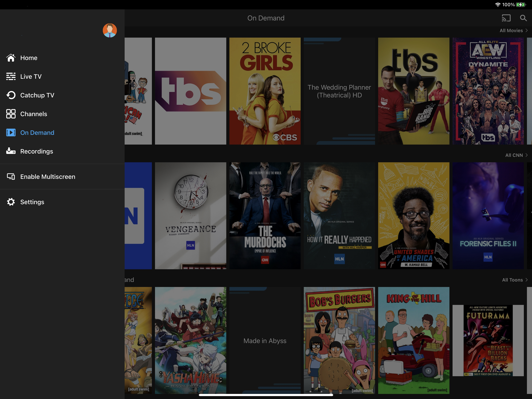
Task: Open the user profile avatar
Action: click(110, 30)
